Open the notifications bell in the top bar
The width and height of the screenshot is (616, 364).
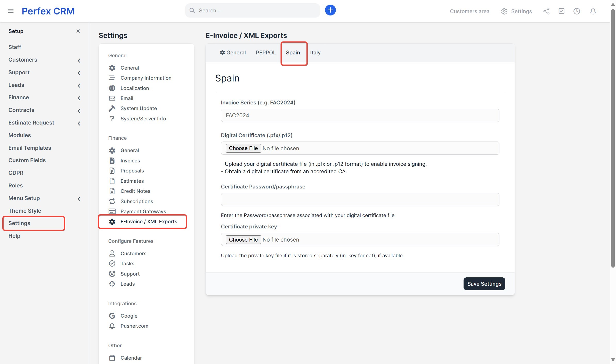click(593, 11)
